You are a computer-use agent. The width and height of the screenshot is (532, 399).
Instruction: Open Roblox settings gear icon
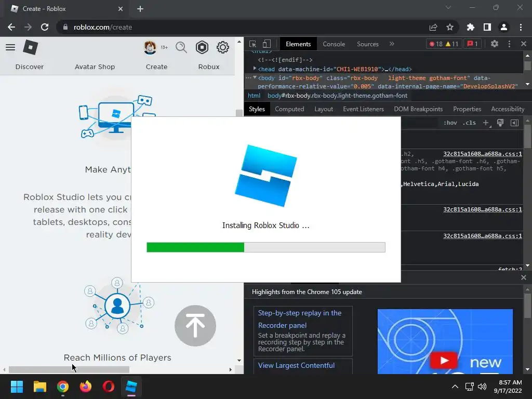pyautogui.click(x=222, y=47)
